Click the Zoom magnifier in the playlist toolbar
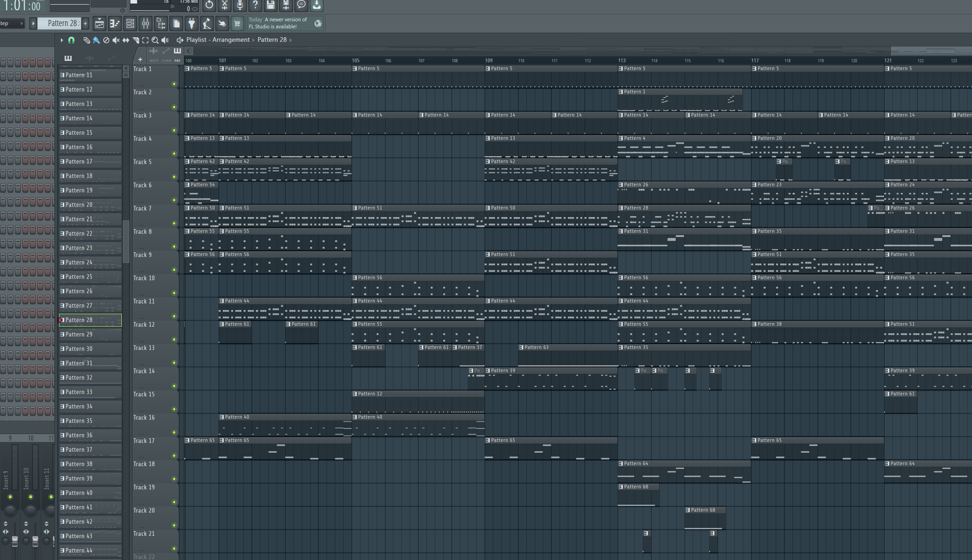This screenshot has width=972, height=560. pos(155,40)
